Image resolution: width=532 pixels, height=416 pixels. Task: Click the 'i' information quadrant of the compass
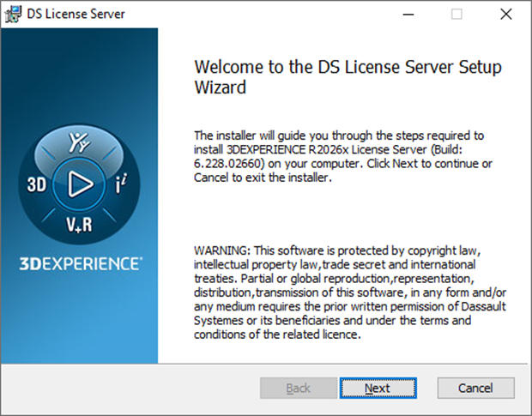tap(121, 183)
